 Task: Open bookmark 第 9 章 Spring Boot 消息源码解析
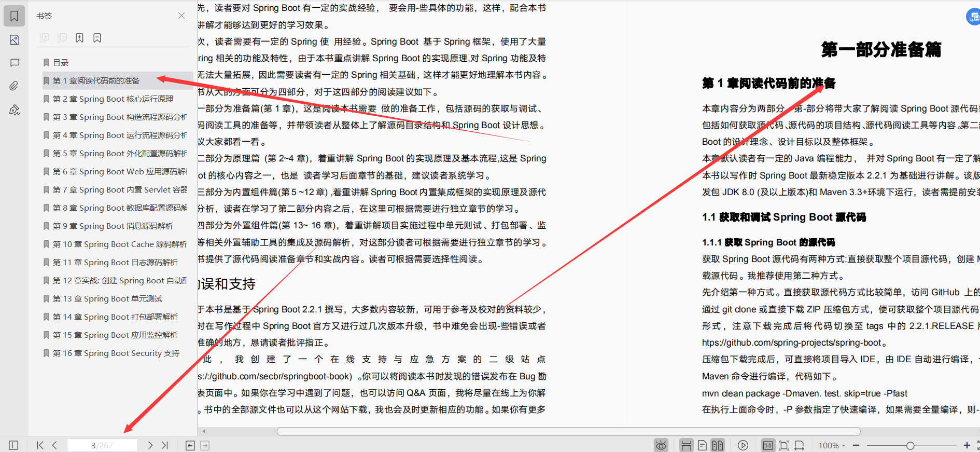[113, 226]
